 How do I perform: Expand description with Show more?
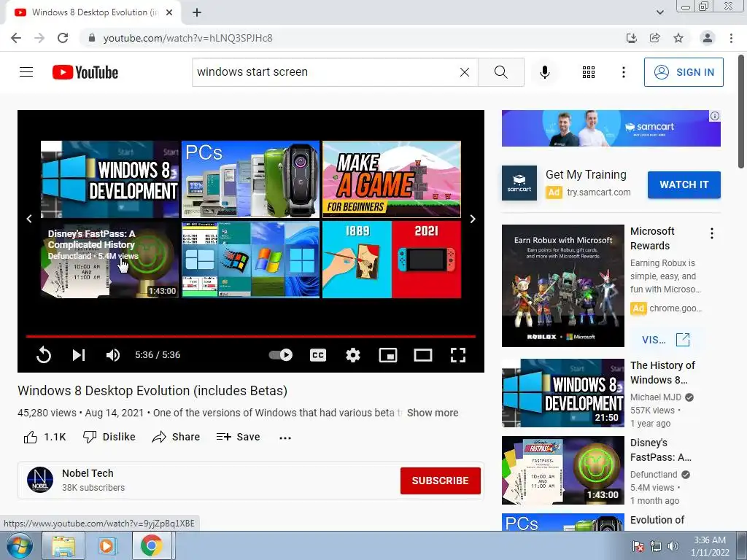433,413
